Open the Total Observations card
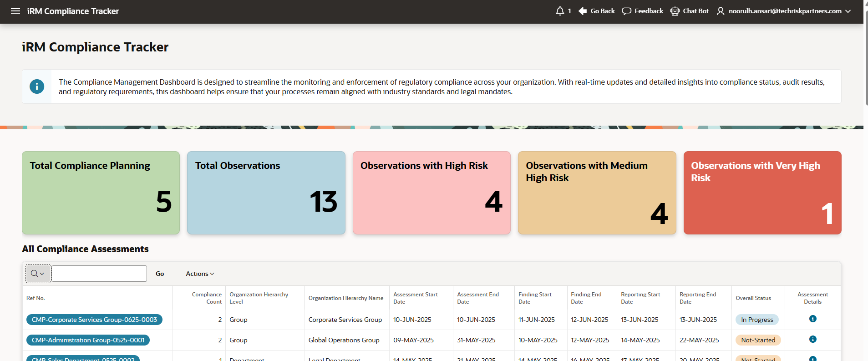This screenshot has width=868, height=361. pyautogui.click(x=266, y=193)
